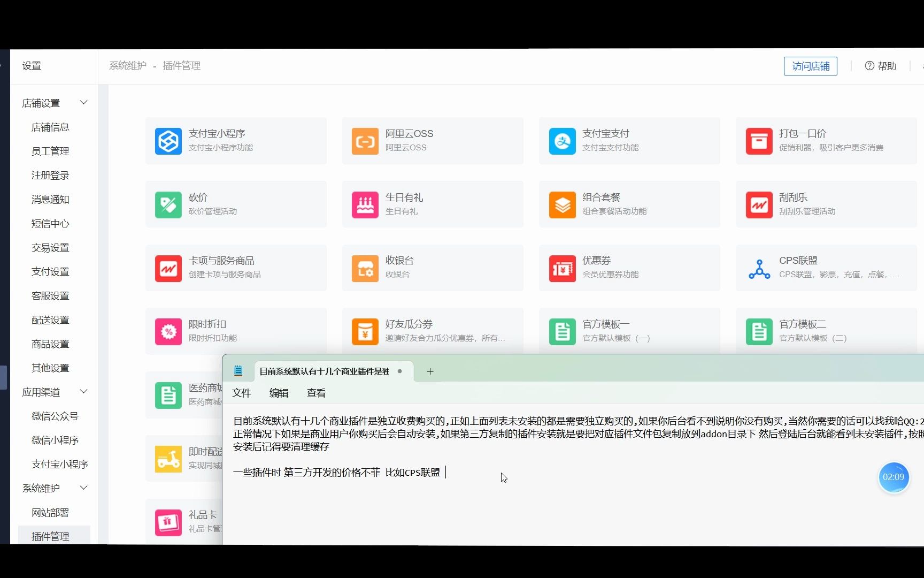The width and height of the screenshot is (924, 578).
Task: Click the 优惠券 coupon icon
Action: (x=562, y=268)
